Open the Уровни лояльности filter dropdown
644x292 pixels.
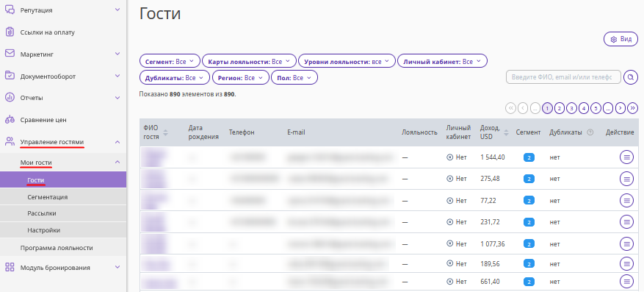point(347,61)
